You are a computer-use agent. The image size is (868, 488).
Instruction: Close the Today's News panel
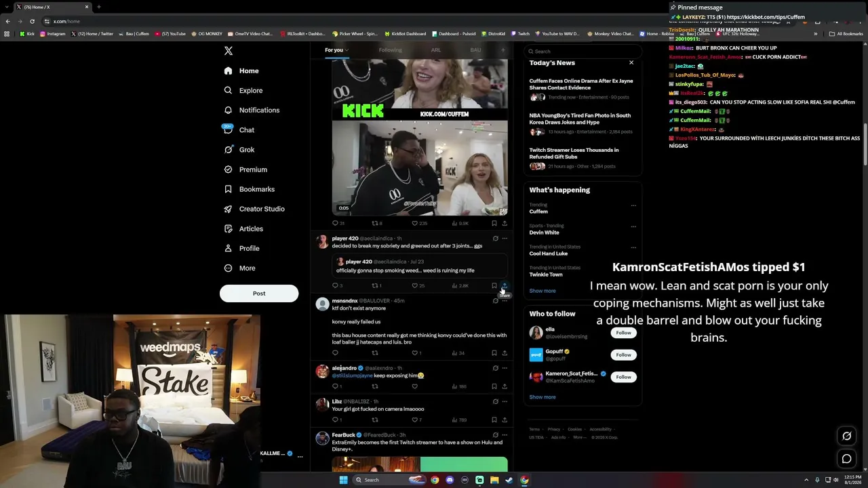tap(631, 62)
